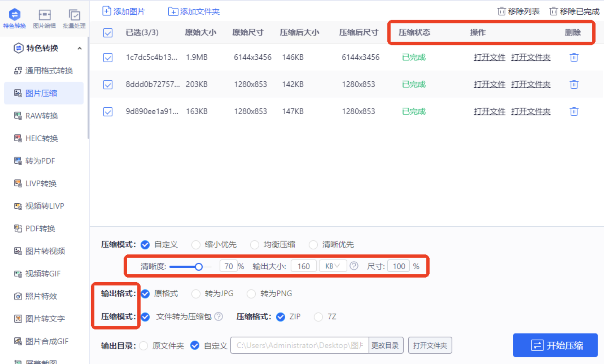Click the 移除列表 trash icon
The width and height of the screenshot is (604, 364).
point(501,11)
